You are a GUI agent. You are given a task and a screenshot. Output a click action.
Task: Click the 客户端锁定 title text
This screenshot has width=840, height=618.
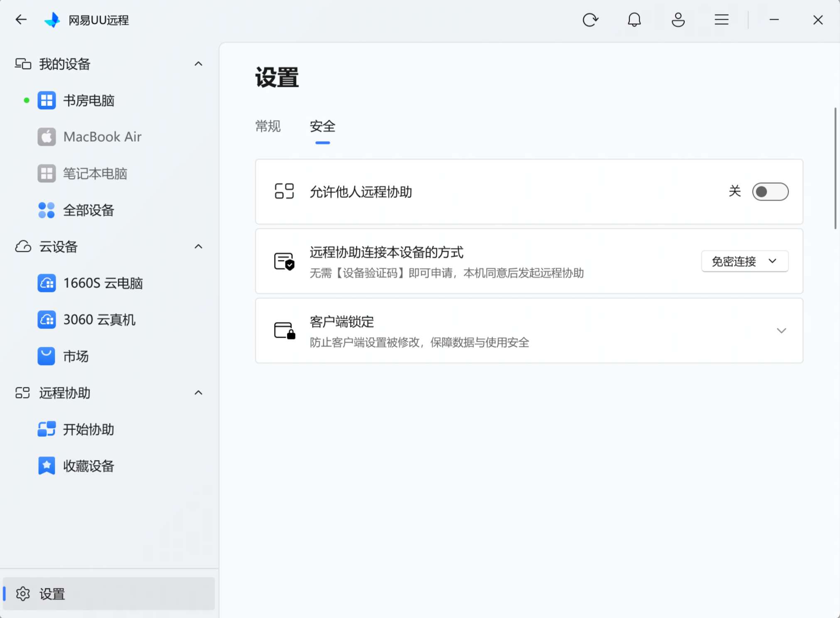coord(342,322)
